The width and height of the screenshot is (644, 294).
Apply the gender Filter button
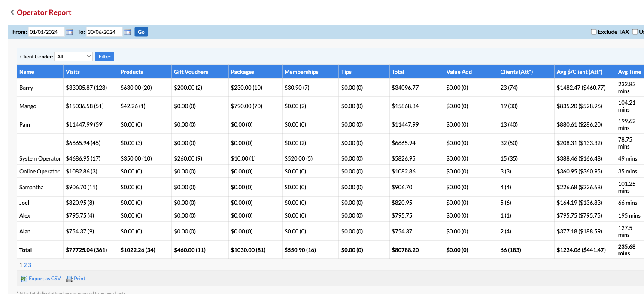(104, 56)
